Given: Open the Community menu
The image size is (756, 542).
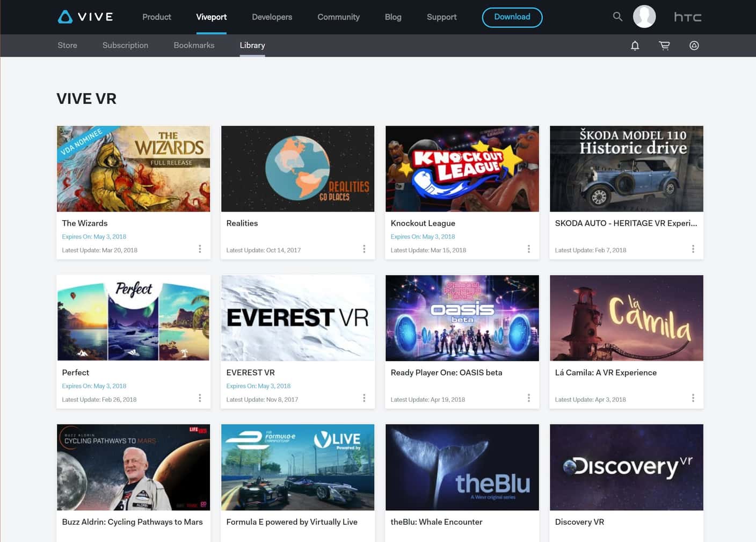Looking at the screenshot, I should coord(339,17).
